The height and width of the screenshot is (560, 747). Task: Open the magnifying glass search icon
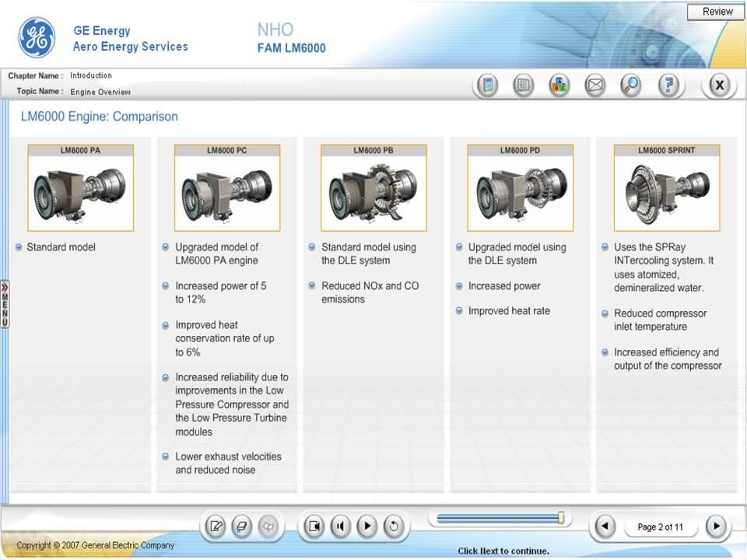pos(630,86)
